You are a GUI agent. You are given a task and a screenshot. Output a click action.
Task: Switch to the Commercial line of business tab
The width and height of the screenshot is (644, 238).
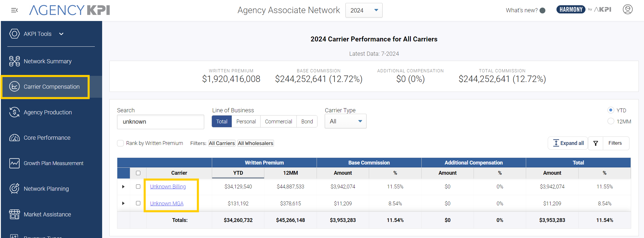coord(278,122)
